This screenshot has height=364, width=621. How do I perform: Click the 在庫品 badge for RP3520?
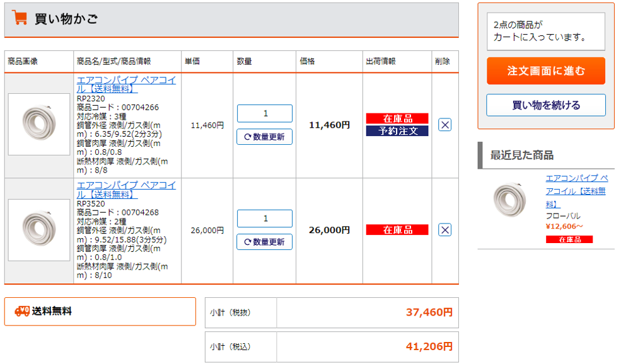tap(397, 230)
